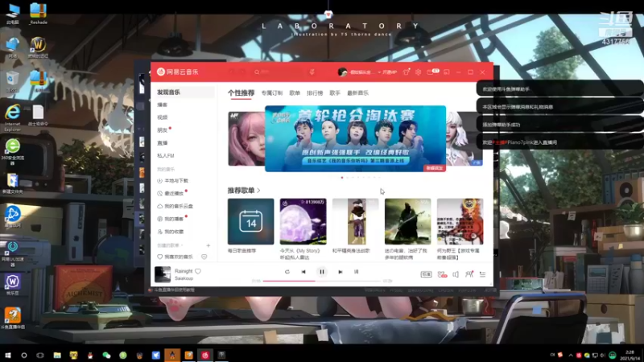Open the third playlist cartoon character cover
This screenshot has height=362, width=644.
point(356,222)
